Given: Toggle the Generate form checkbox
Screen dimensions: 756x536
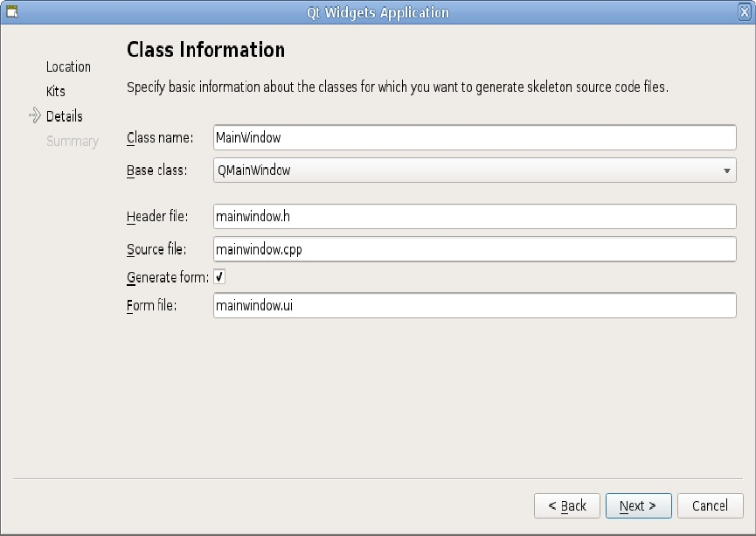Looking at the screenshot, I should pos(219,277).
